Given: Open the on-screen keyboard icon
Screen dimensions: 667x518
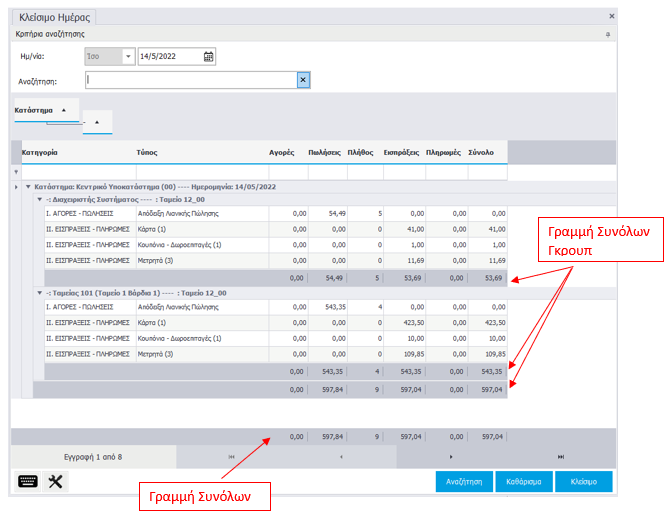Looking at the screenshot, I should coord(28,481).
